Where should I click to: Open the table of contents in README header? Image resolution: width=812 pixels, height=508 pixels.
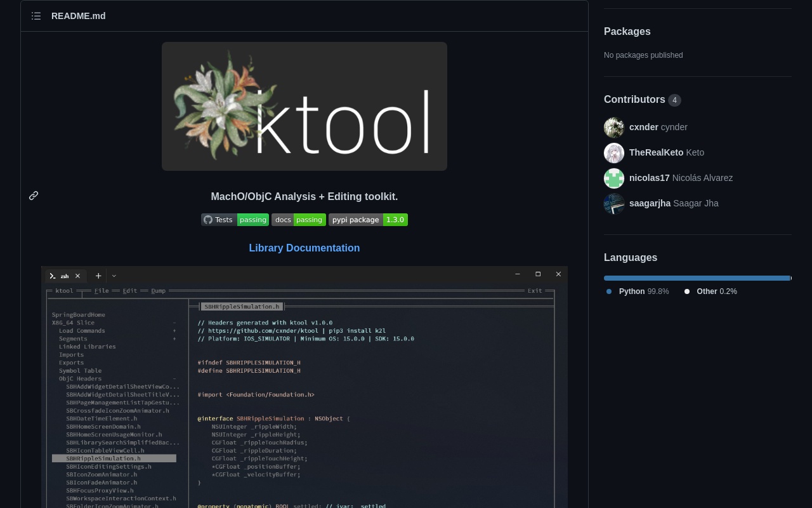click(36, 16)
